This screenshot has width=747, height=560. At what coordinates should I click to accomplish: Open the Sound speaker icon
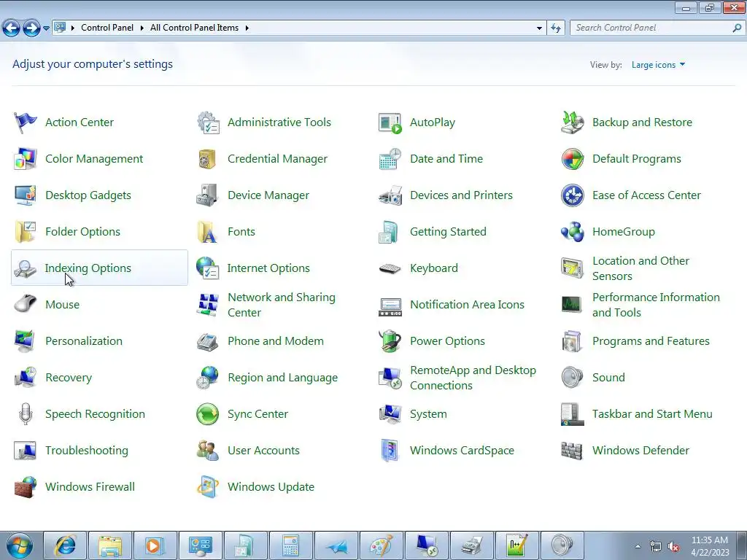tap(572, 378)
